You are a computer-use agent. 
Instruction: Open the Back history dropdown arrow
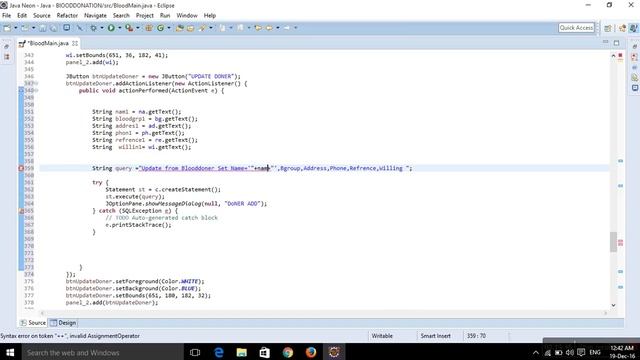coord(278,28)
